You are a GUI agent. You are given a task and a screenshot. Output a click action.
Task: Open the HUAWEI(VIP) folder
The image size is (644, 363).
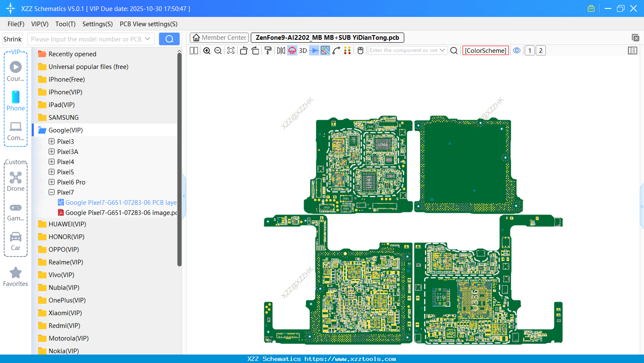pyautogui.click(x=62, y=224)
